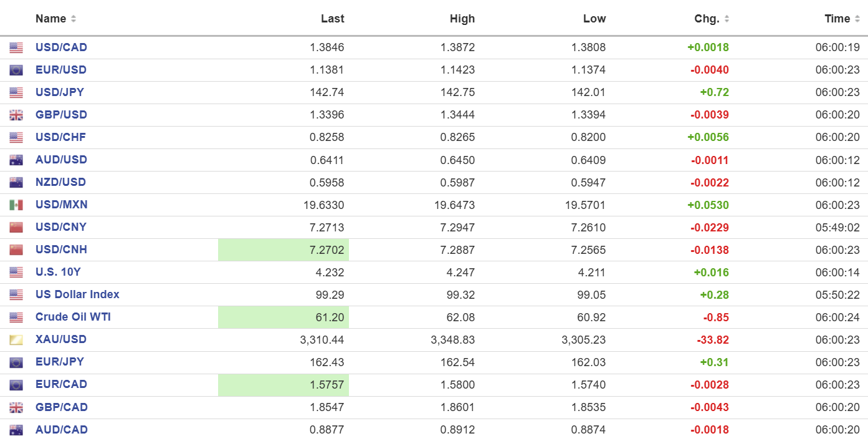Viewport: 868px width, 441px height.
Task: Click the Low column header
Action: [594, 19]
